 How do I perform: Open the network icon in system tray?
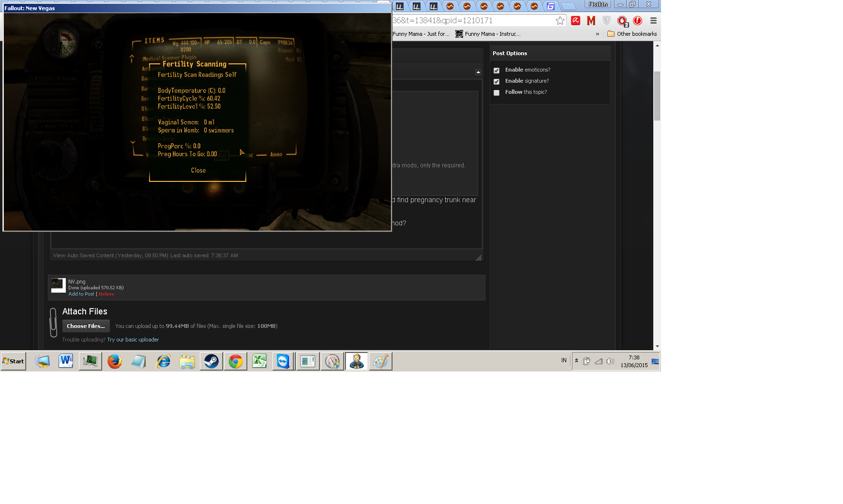click(599, 361)
